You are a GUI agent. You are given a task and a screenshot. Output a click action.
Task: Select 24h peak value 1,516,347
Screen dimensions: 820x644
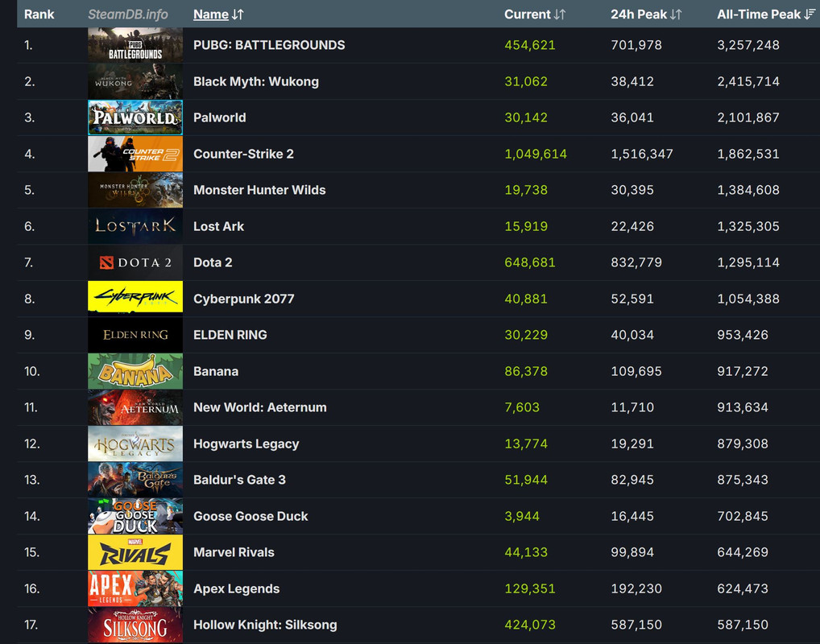tap(642, 154)
